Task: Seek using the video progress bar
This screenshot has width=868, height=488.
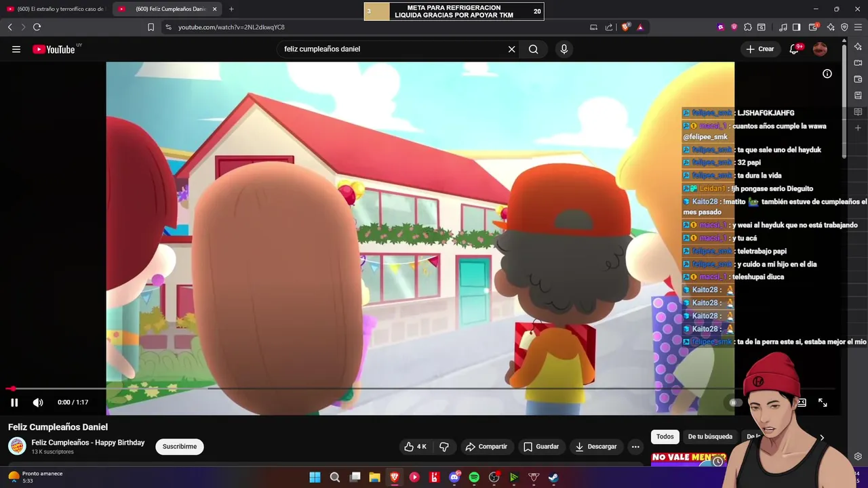Action: [420, 389]
